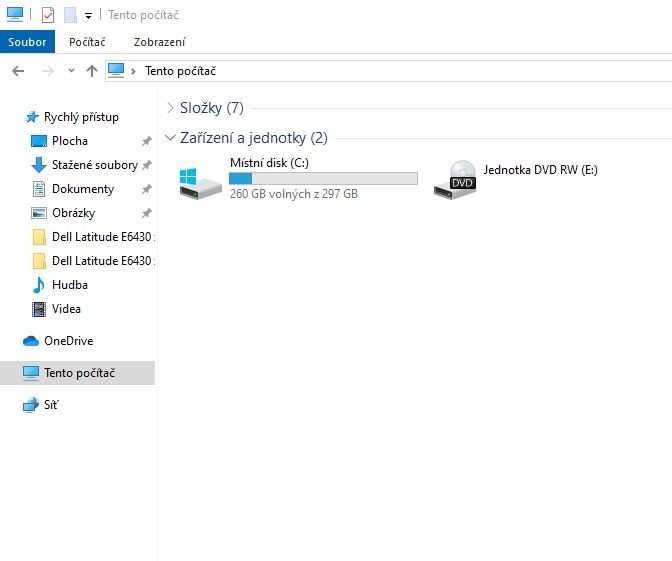The image size is (672, 561).
Task: Open the address bar chevron before Tento počítač
Action: click(x=133, y=71)
